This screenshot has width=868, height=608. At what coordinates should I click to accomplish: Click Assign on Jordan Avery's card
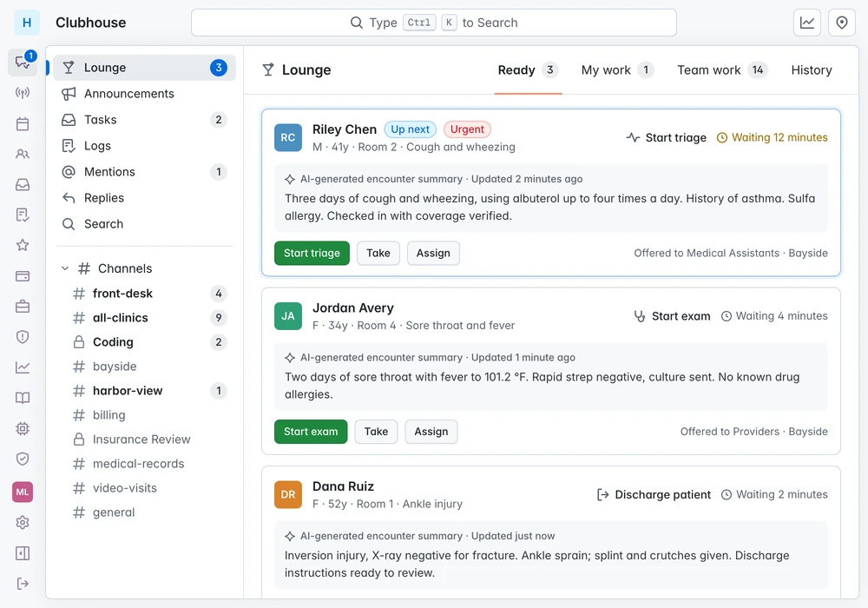click(x=431, y=432)
